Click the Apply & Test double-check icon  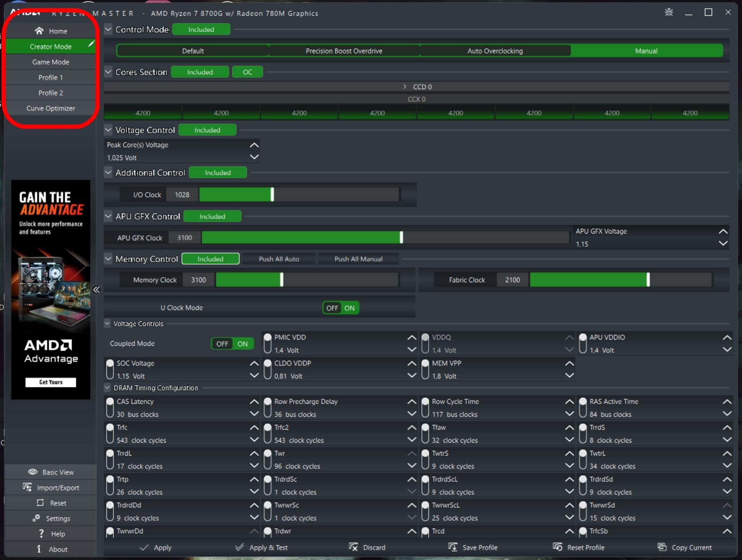[x=240, y=547]
